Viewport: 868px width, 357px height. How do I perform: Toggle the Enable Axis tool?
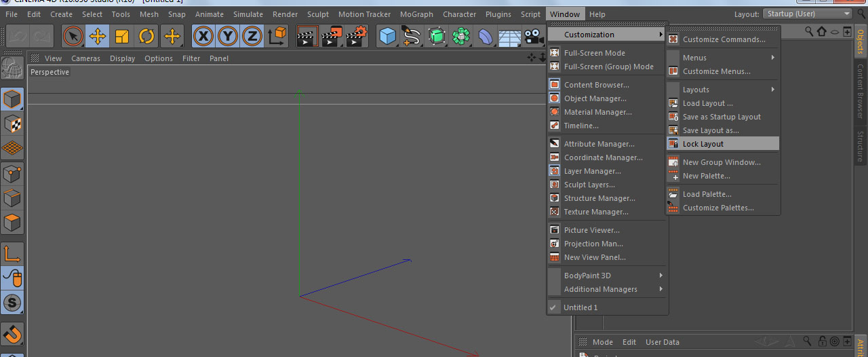pyautogui.click(x=12, y=254)
